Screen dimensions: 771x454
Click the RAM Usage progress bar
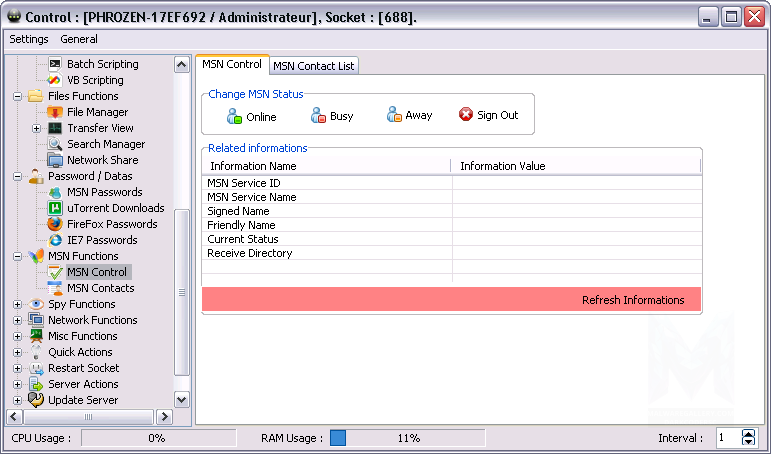(x=407, y=438)
